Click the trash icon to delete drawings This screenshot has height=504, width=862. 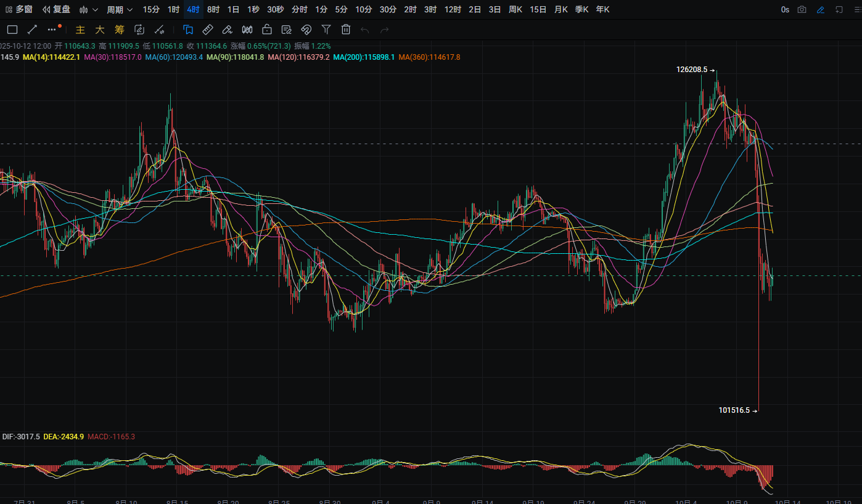point(346,30)
